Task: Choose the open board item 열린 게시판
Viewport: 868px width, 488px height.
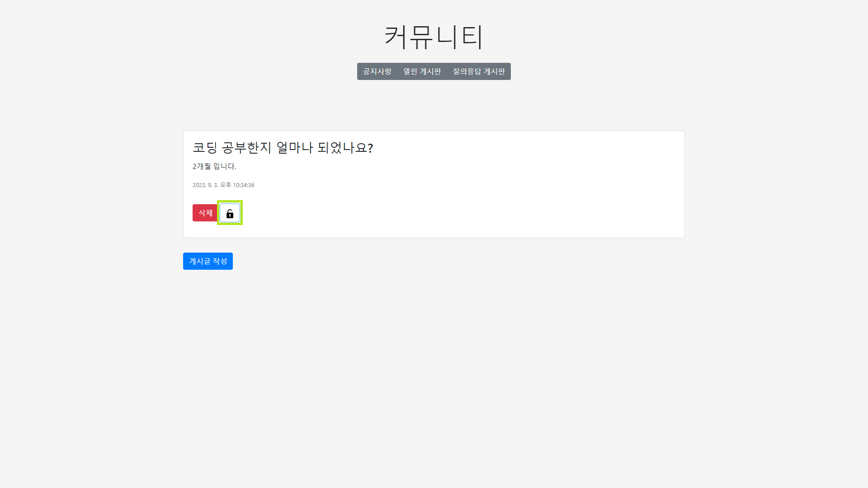Action: [422, 71]
